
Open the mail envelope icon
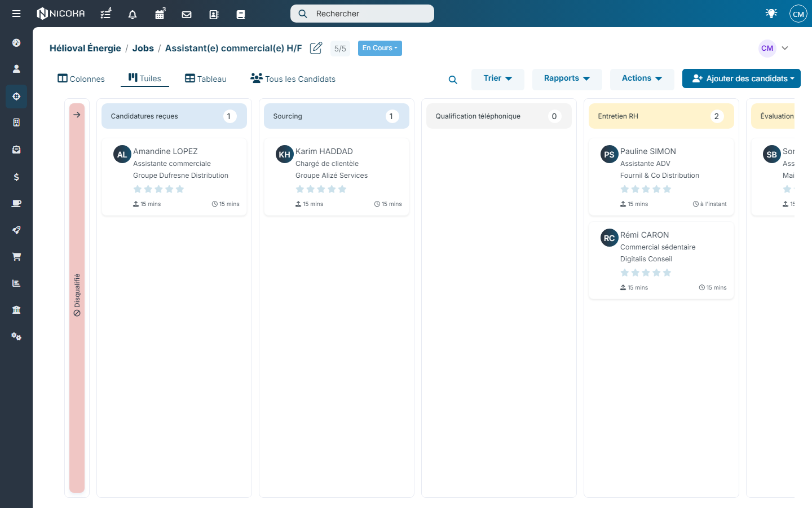pyautogui.click(x=187, y=15)
